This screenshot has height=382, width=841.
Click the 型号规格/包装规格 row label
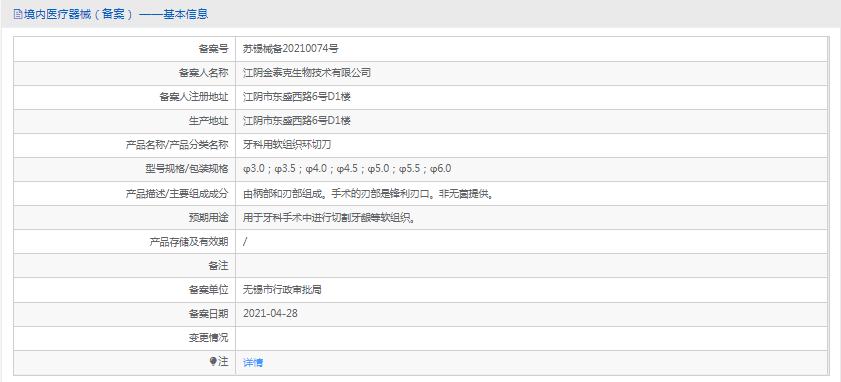click(x=183, y=169)
